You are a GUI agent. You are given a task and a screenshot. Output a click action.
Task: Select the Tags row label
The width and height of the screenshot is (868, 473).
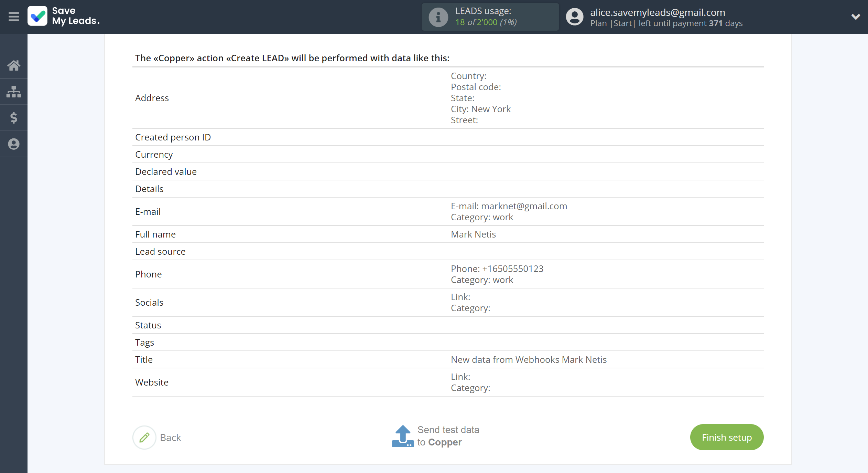click(144, 343)
